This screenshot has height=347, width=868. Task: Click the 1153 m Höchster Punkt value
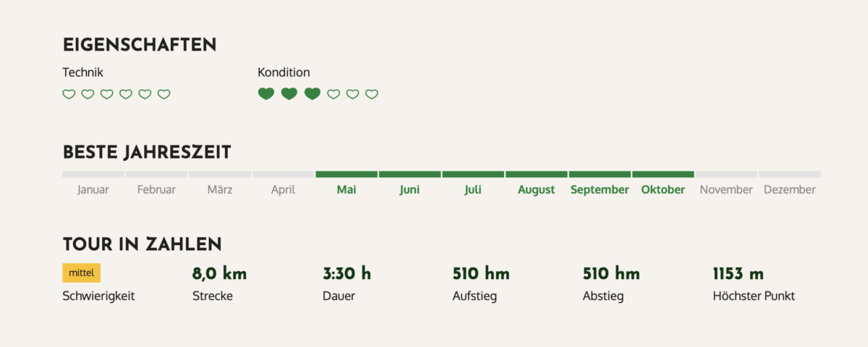pos(739,273)
